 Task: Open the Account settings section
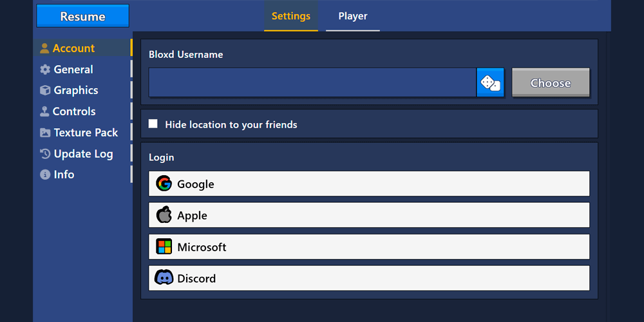[73, 48]
